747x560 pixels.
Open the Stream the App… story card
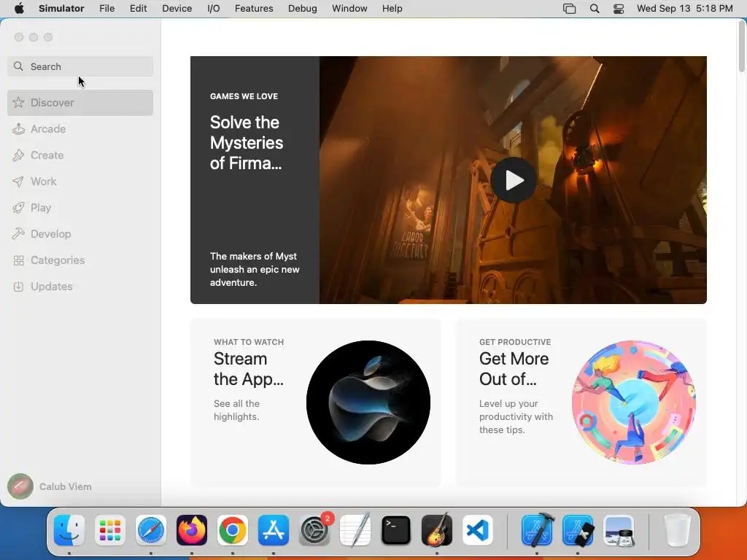(315, 402)
